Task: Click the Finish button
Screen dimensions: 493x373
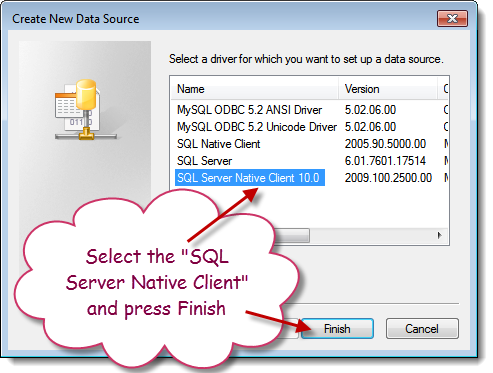Action: 337,329
